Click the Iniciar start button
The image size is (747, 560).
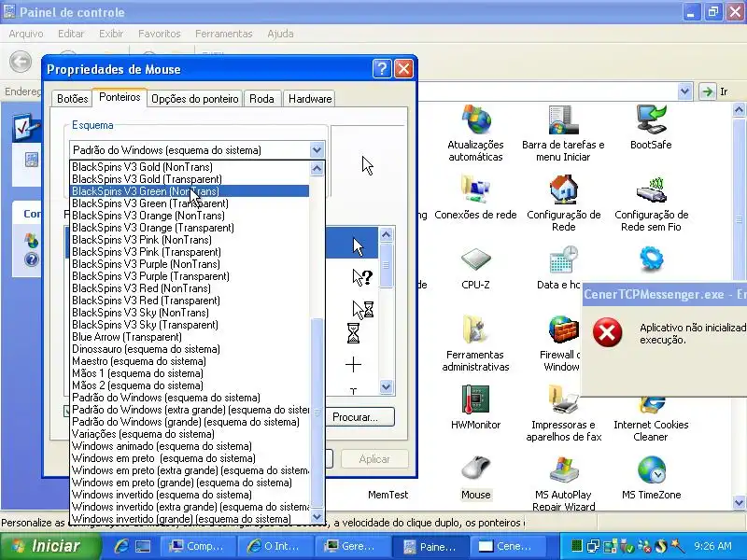[x=50, y=546]
